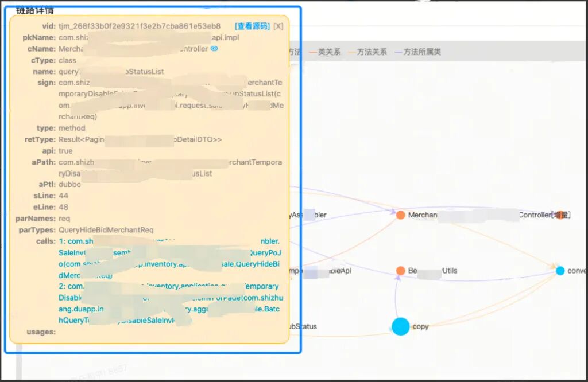588x382 pixels.
Task: Open call 2 link starting with '2: com.'
Action: 171,303
